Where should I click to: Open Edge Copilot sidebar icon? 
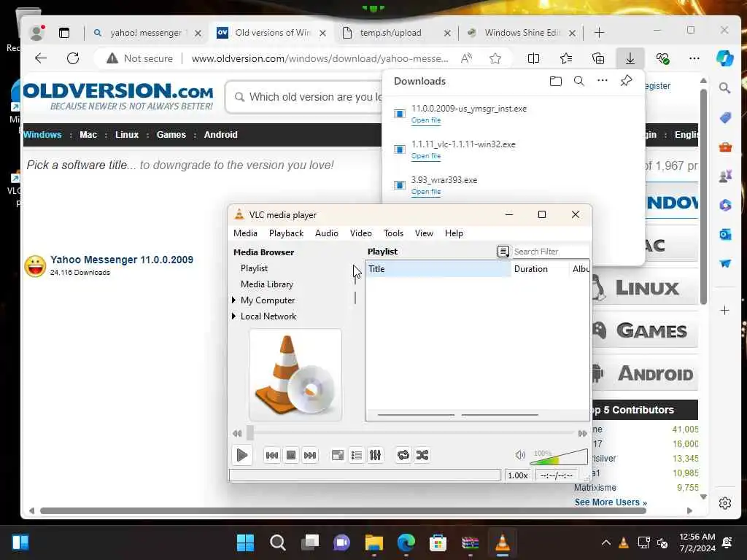click(x=724, y=58)
